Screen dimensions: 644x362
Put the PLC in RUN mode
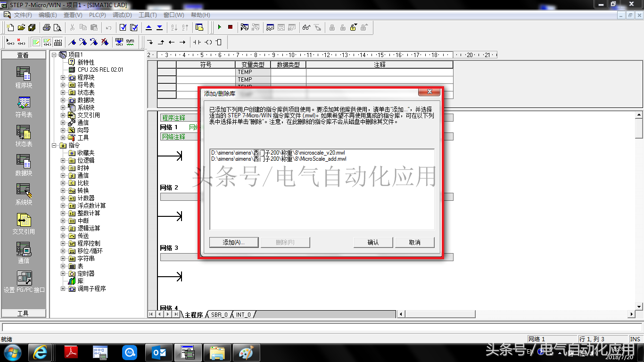click(x=219, y=27)
